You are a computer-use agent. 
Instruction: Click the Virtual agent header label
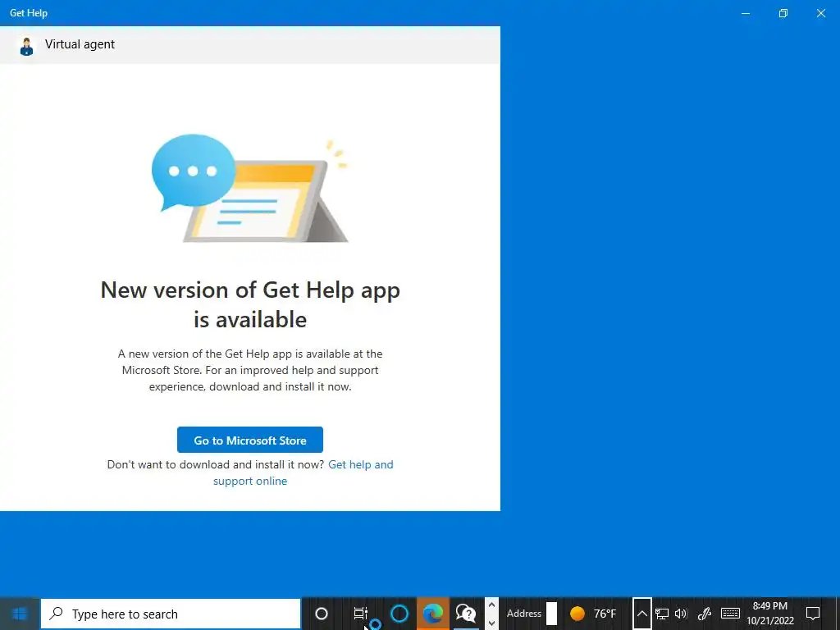pyautogui.click(x=80, y=44)
